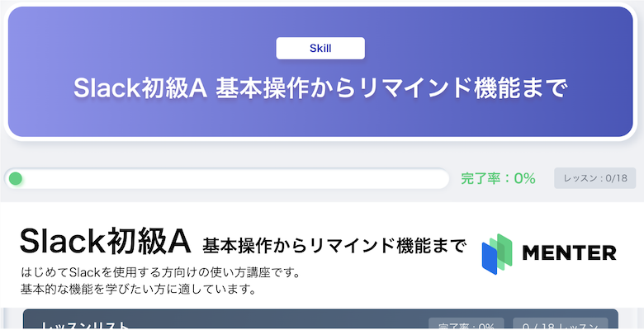Click description line 基本的な機能を学びたい方に適しています
This screenshot has width=644, height=330.
pyautogui.click(x=139, y=290)
